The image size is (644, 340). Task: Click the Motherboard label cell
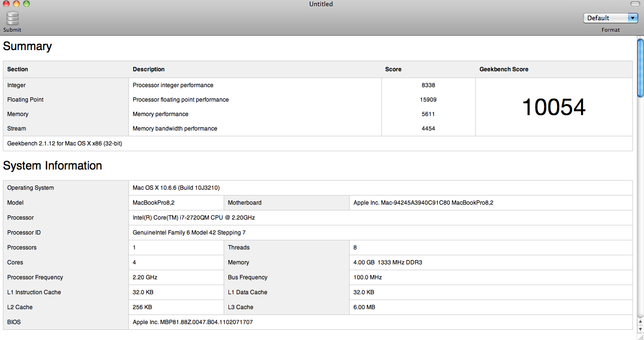[x=287, y=203]
